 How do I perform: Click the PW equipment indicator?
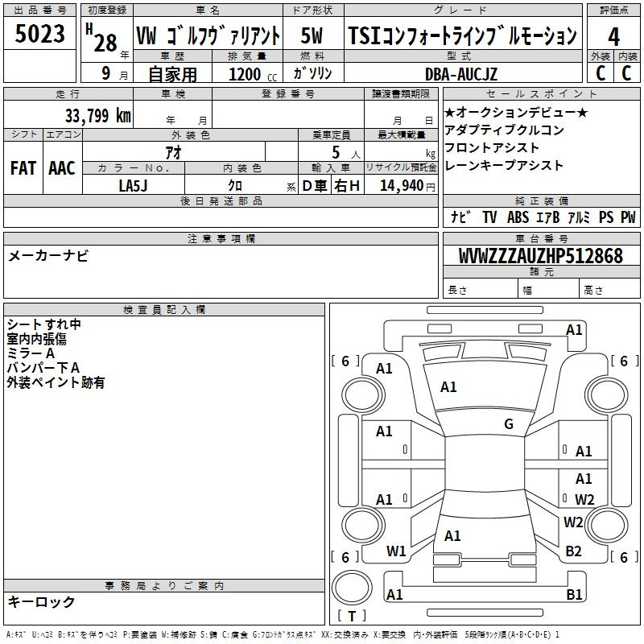pos(628,217)
